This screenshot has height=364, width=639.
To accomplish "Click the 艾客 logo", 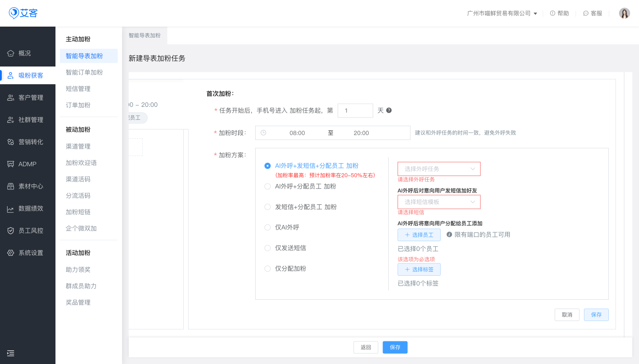I will (23, 13).
